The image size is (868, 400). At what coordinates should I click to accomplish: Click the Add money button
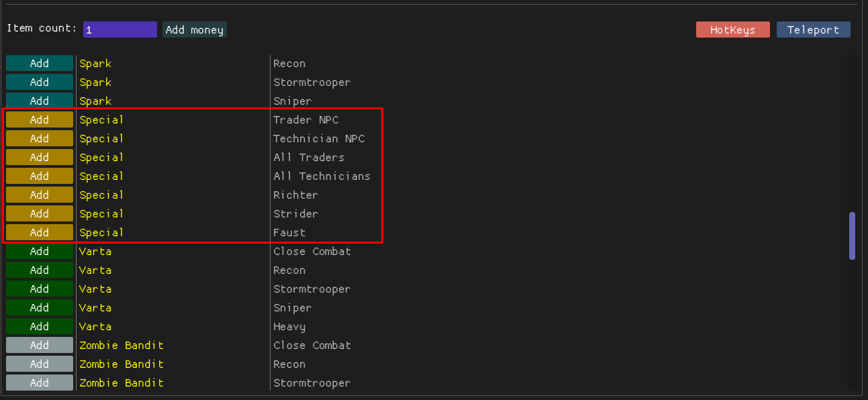pyautogui.click(x=195, y=30)
